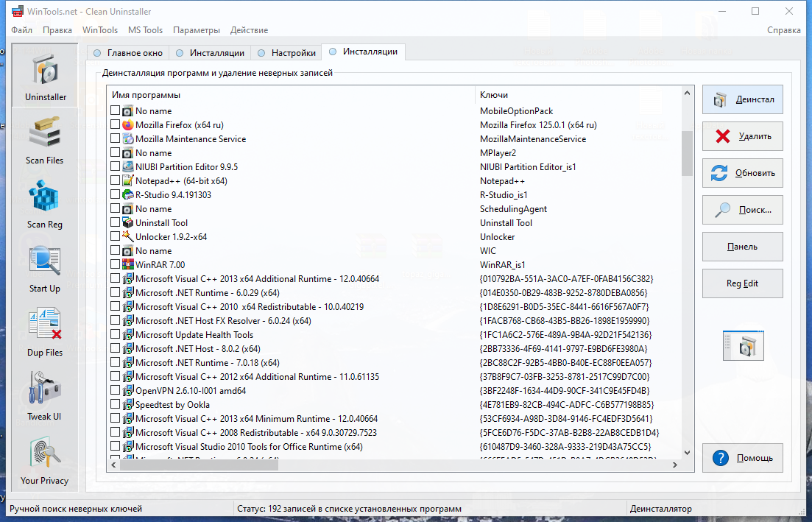Refresh the list with Обновить
This screenshot has height=522, width=812.
click(x=743, y=173)
